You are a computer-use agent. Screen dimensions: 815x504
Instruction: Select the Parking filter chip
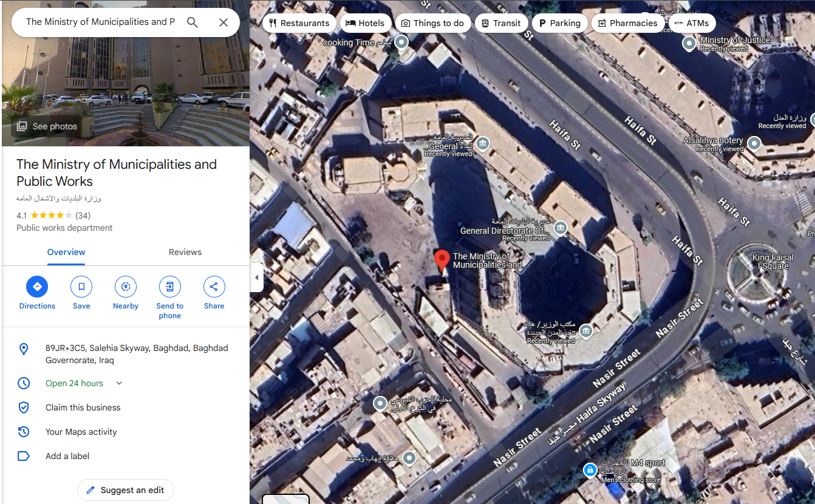click(559, 23)
